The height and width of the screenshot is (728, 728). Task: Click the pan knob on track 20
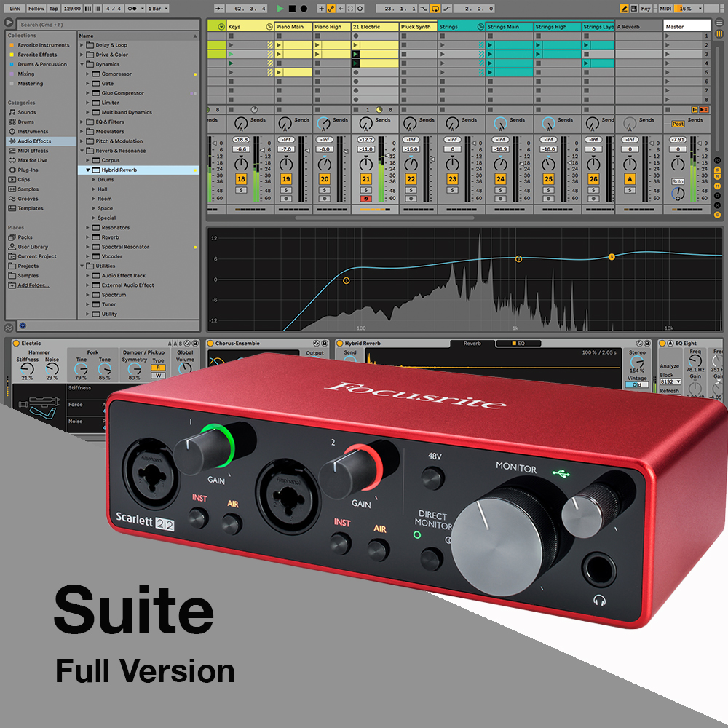tap(325, 163)
